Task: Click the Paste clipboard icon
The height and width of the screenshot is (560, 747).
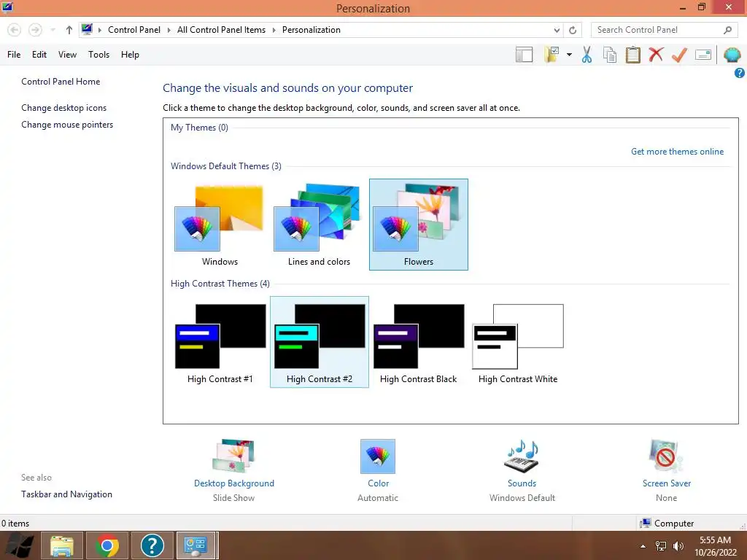Action: [633, 55]
